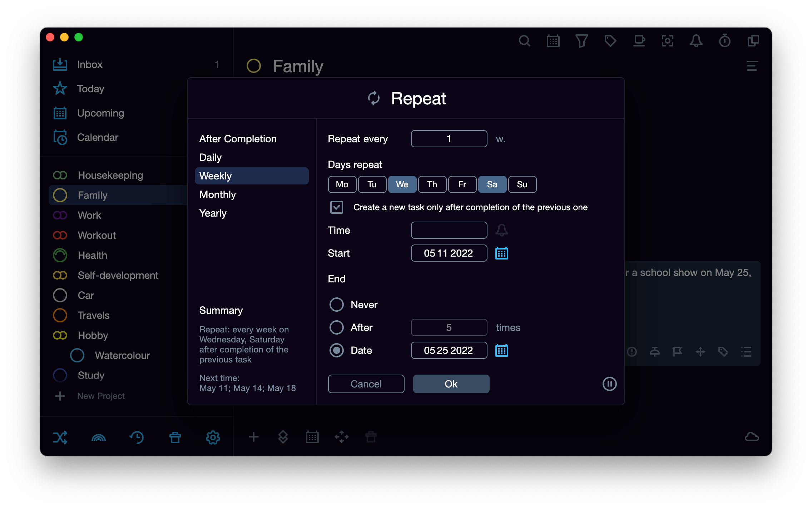Open End date calendar picker icon
This screenshot has height=509, width=812.
click(501, 350)
